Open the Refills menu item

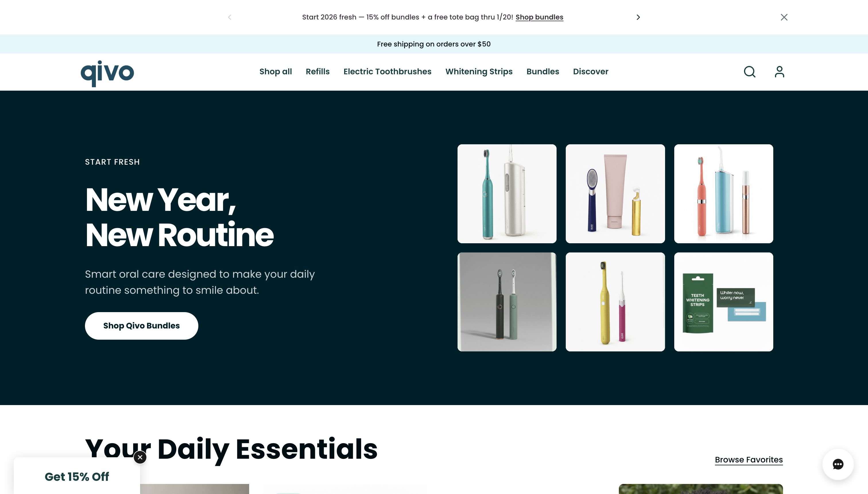[317, 72]
